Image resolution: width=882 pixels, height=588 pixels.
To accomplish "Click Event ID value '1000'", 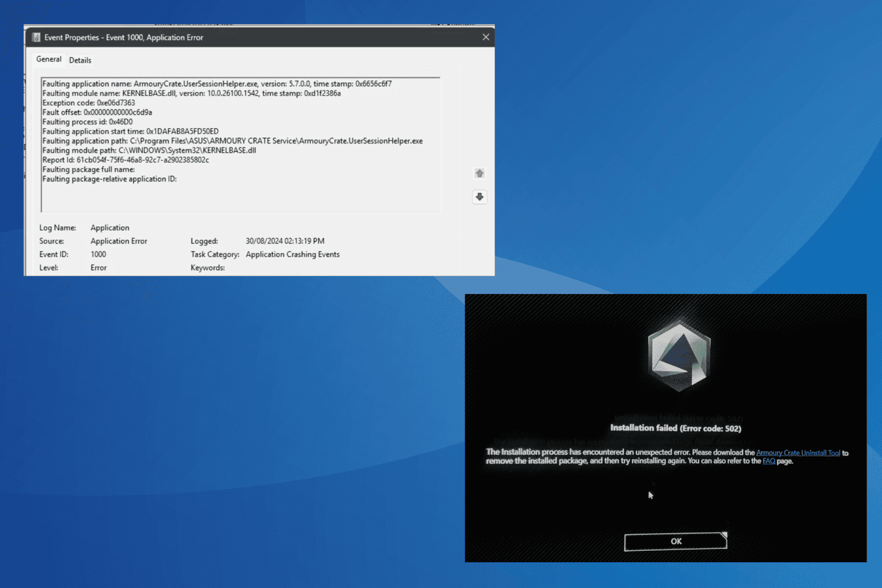I will click(x=98, y=254).
